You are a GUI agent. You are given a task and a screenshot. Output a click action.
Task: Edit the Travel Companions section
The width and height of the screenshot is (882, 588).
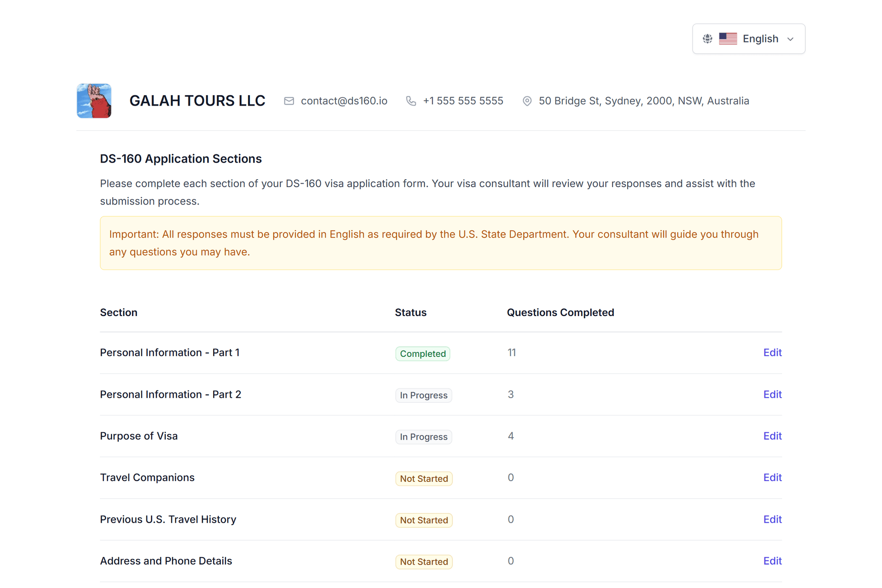[x=772, y=477]
